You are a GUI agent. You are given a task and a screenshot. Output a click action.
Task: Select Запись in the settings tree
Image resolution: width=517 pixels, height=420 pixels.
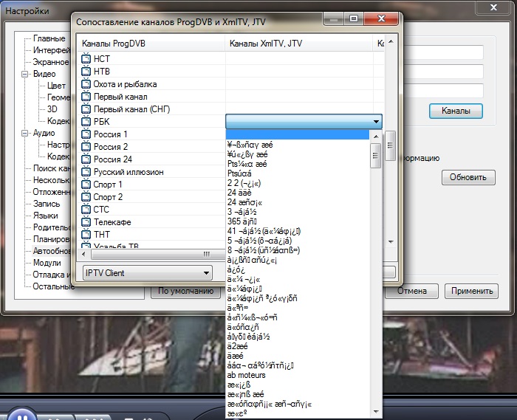pos(46,204)
